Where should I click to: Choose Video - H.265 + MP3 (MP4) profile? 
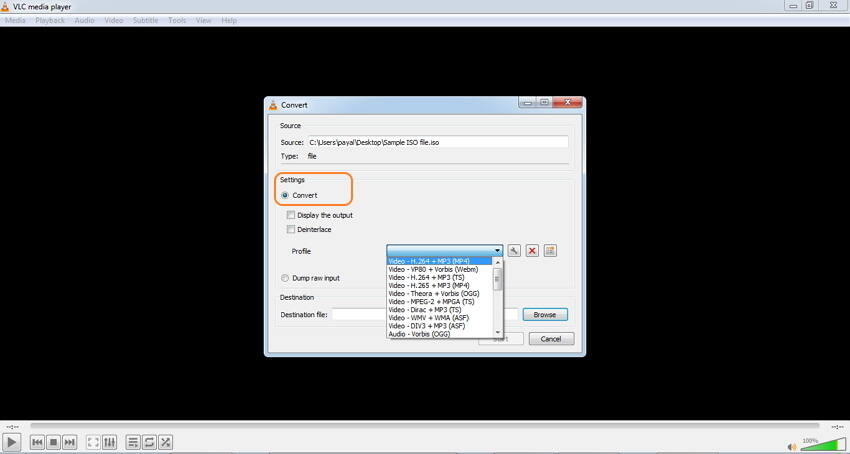[440, 285]
